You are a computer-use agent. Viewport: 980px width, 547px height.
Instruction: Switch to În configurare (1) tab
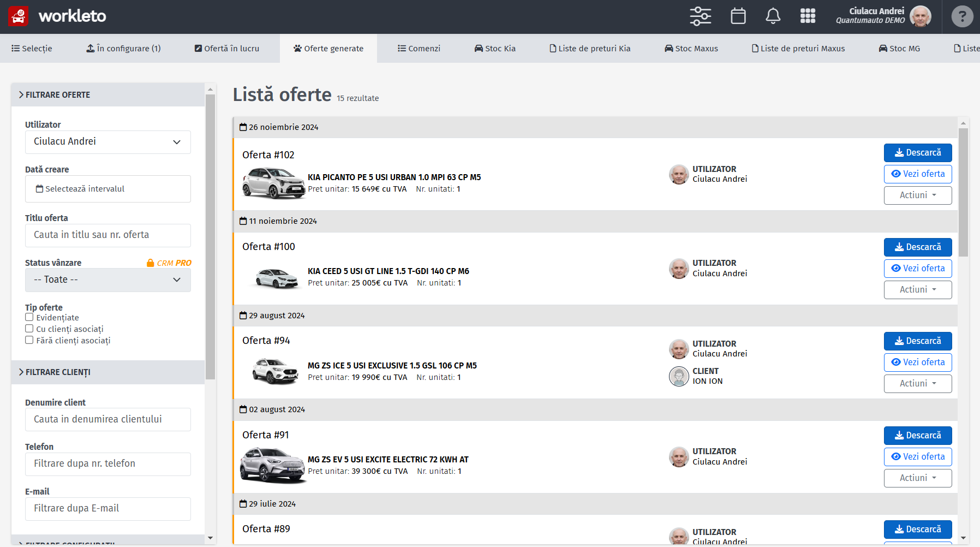tap(123, 49)
